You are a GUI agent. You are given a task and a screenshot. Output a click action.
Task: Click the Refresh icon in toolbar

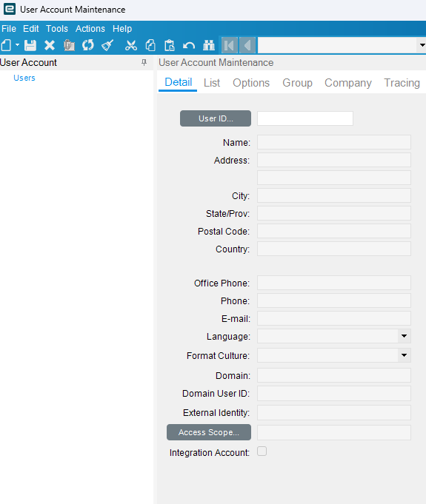point(88,45)
